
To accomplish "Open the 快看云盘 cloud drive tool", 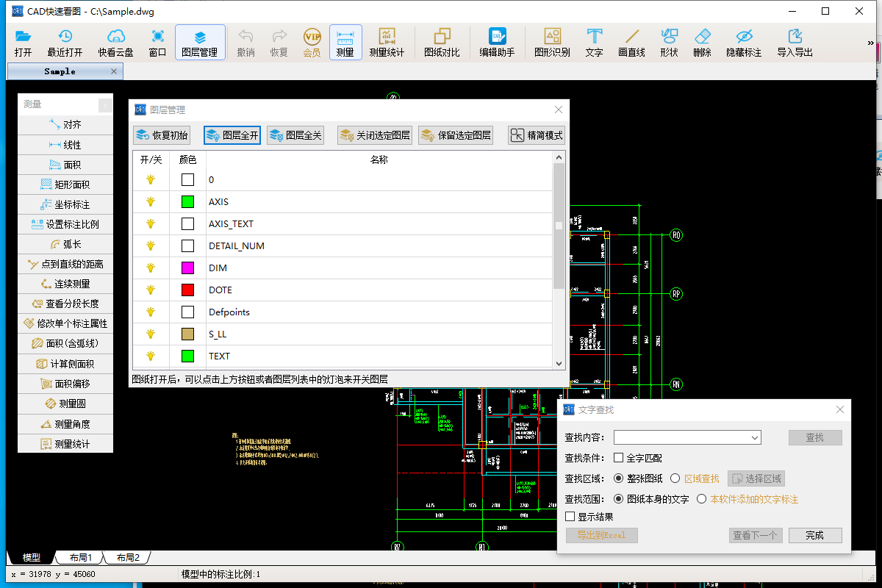I will point(116,43).
